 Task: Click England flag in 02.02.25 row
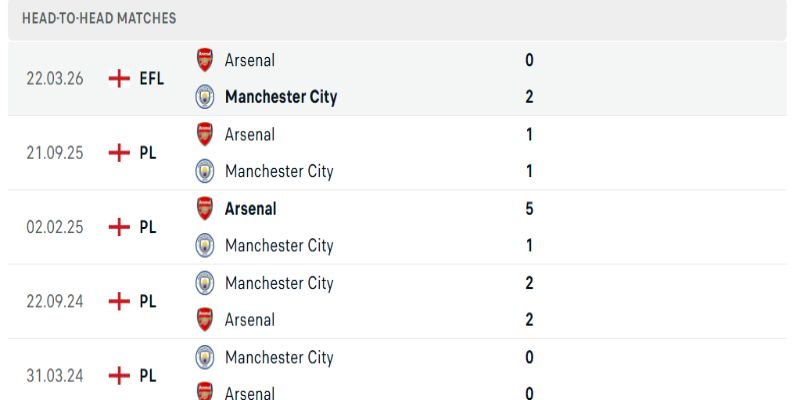coord(120,227)
